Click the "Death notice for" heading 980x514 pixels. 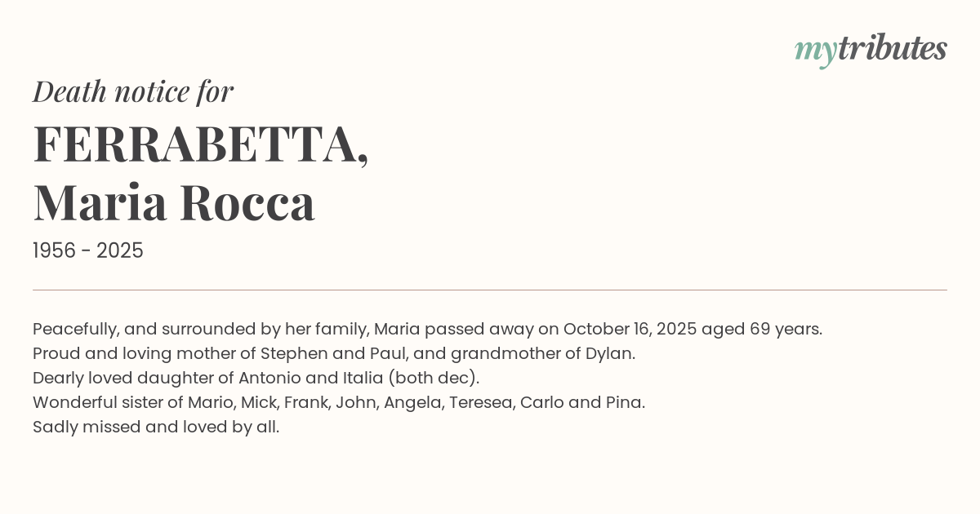click(133, 91)
